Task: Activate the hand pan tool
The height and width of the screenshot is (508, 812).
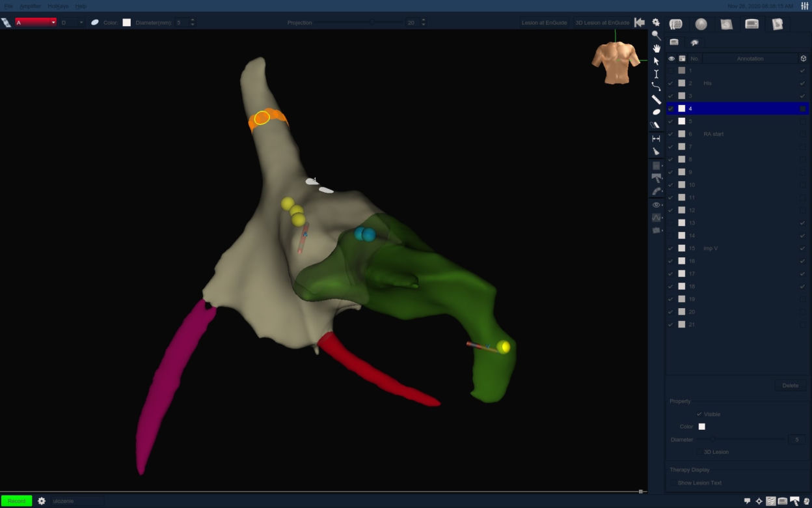Action: coord(656,48)
